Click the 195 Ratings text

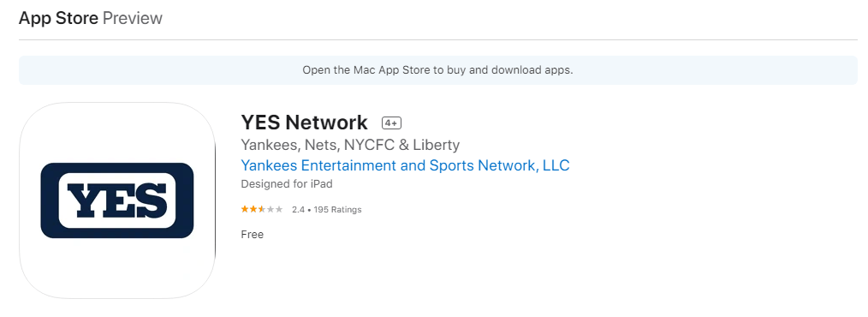(x=337, y=210)
